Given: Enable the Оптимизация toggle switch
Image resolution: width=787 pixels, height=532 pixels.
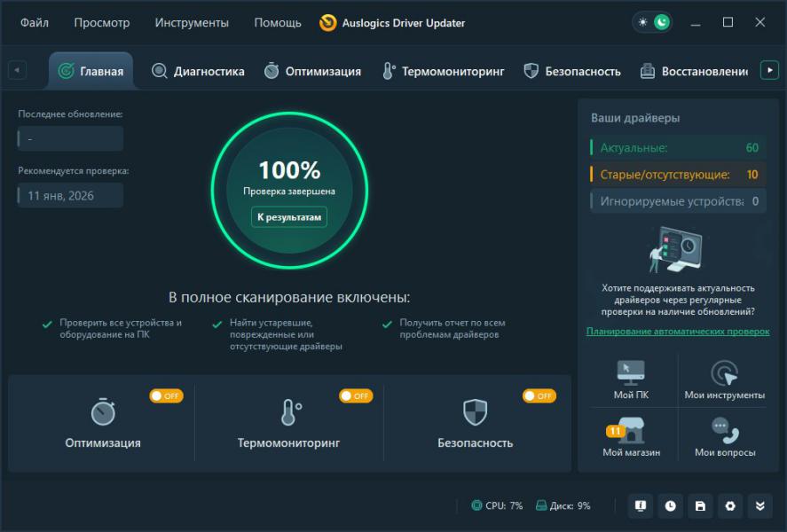Looking at the screenshot, I should click(x=166, y=395).
